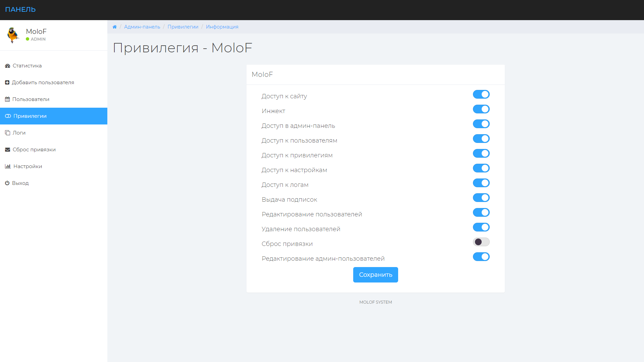Image resolution: width=644 pixels, height=362 pixels.
Task: Toggle Доступ в админ-панель switch
Action: click(x=481, y=124)
